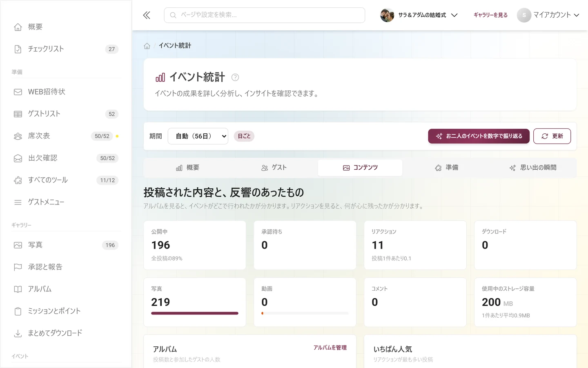The height and width of the screenshot is (368, 588).
Task: Open すべてのツール puzzle item
Action: coord(66,180)
